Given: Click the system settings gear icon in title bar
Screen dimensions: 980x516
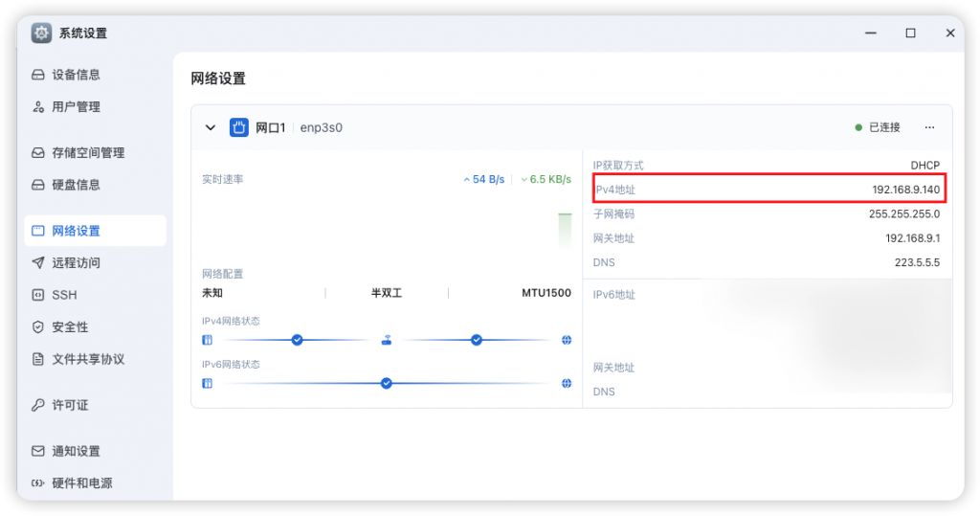Looking at the screenshot, I should pyautogui.click(x=41, y=33).
